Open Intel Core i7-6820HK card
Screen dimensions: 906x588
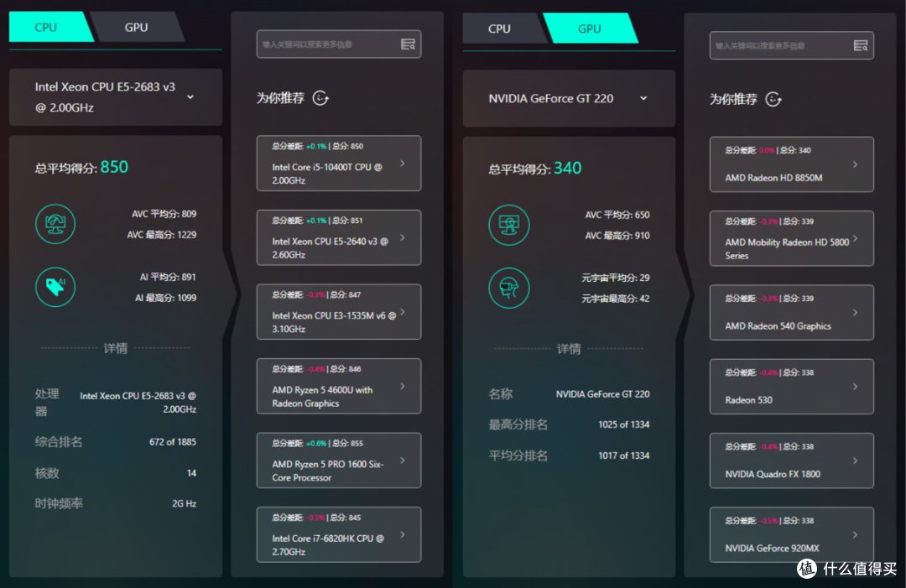point(339,534)
